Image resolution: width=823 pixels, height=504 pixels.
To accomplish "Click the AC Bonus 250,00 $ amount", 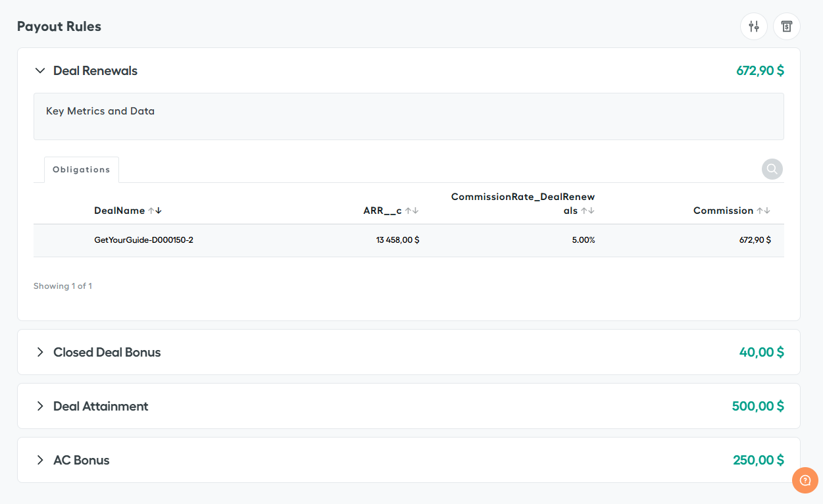I will click(758, 460).
